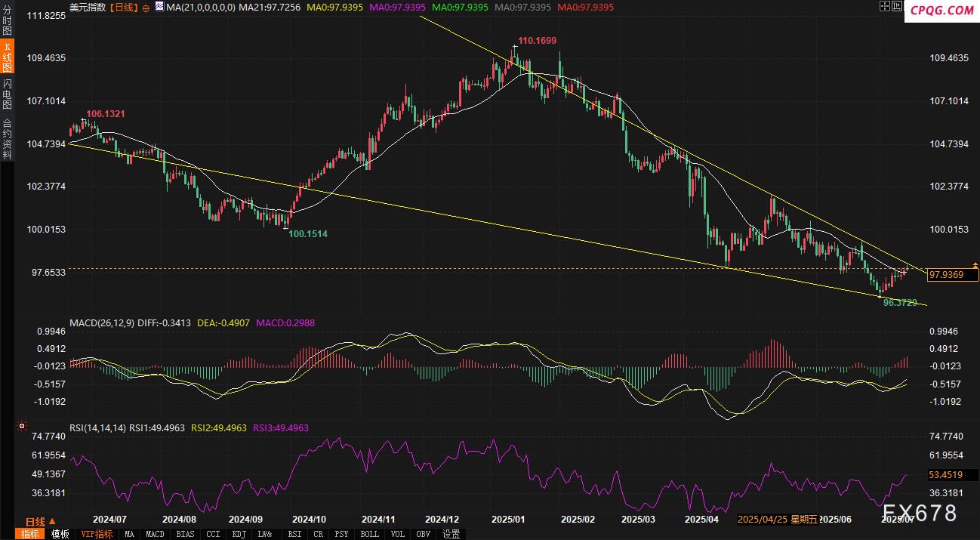
Task: Click the orange circle icon after 日线 label
Action: (x=146, y=7)
